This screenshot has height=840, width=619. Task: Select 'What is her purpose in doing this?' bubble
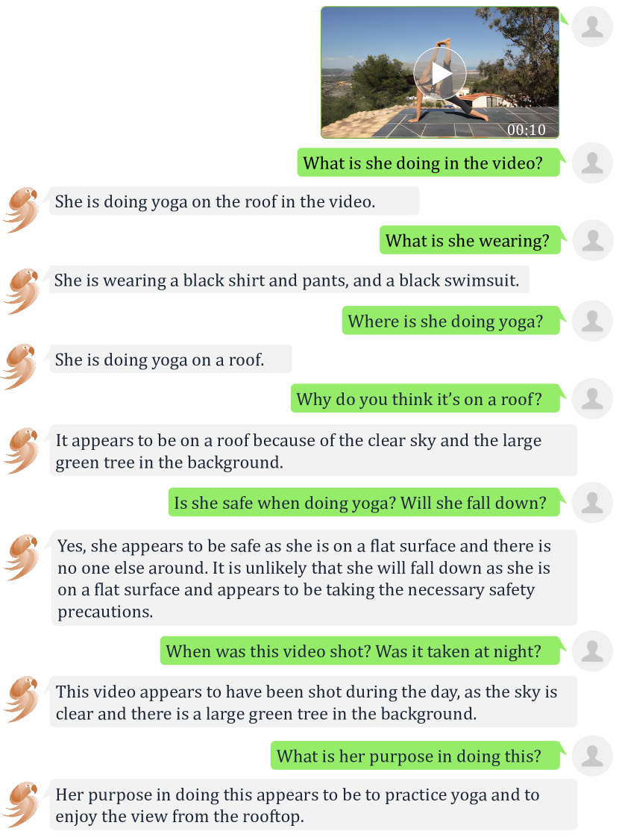pos(415,756)
